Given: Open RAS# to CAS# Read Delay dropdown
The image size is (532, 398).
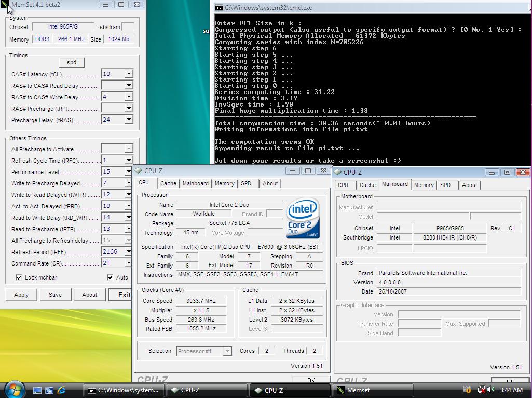Looking at the screenshot, I should (x=129, y=85).
